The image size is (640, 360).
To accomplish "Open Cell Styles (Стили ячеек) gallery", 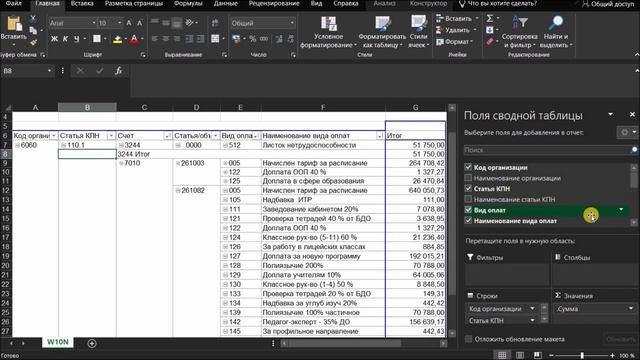I will click(418, 33).
